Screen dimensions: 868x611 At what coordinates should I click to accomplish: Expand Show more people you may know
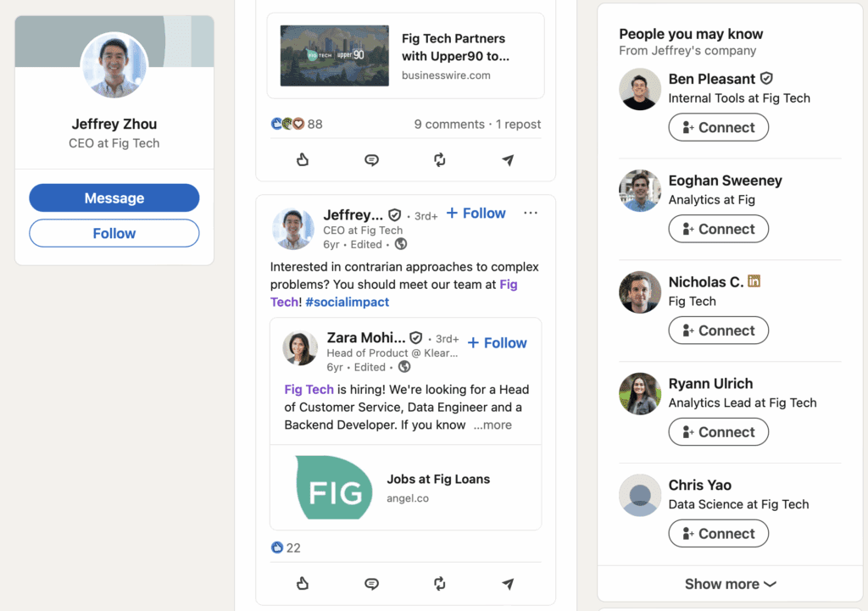pyautogui.click(x=730, y=584)
